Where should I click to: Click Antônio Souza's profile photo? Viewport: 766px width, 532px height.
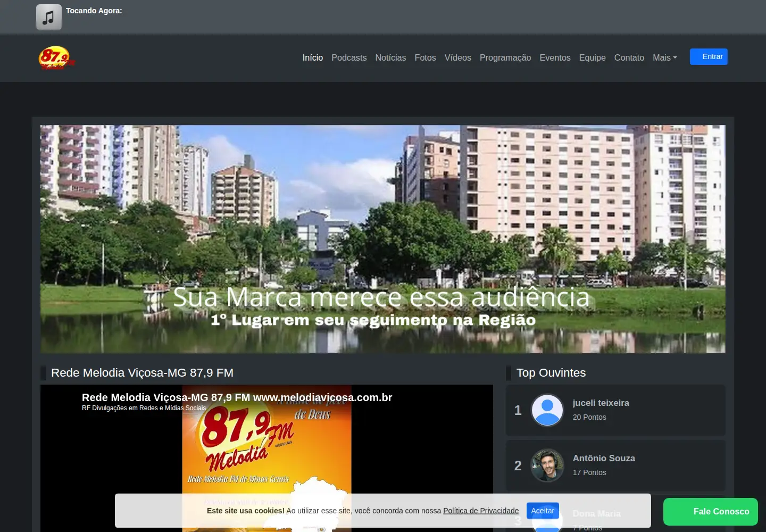[547, 465]
